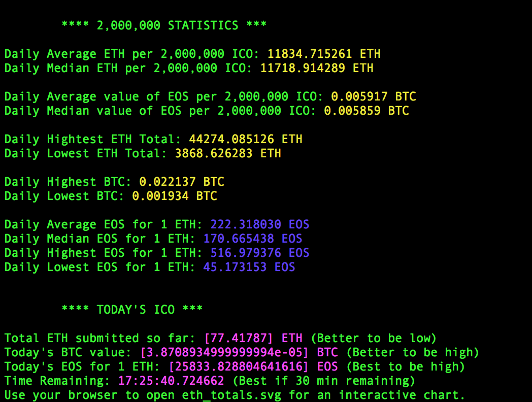Image resolution: width=532 pixels, height=402 pixels.
Task: Select the value '[77.41787]'
Action: (239, 338)
